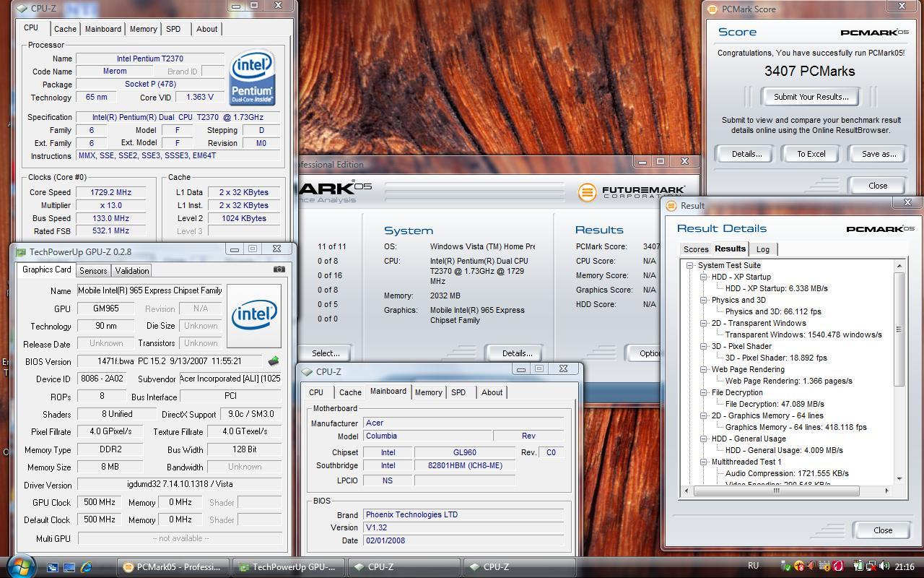Click the system clock showing 21:16
This screenshot has height=578, width=924.
pyautogui.click(x=905, y=567)
